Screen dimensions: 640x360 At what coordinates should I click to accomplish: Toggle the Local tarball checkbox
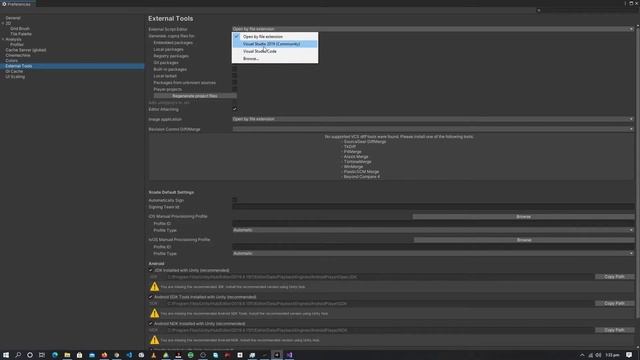(x=235, y=76)
